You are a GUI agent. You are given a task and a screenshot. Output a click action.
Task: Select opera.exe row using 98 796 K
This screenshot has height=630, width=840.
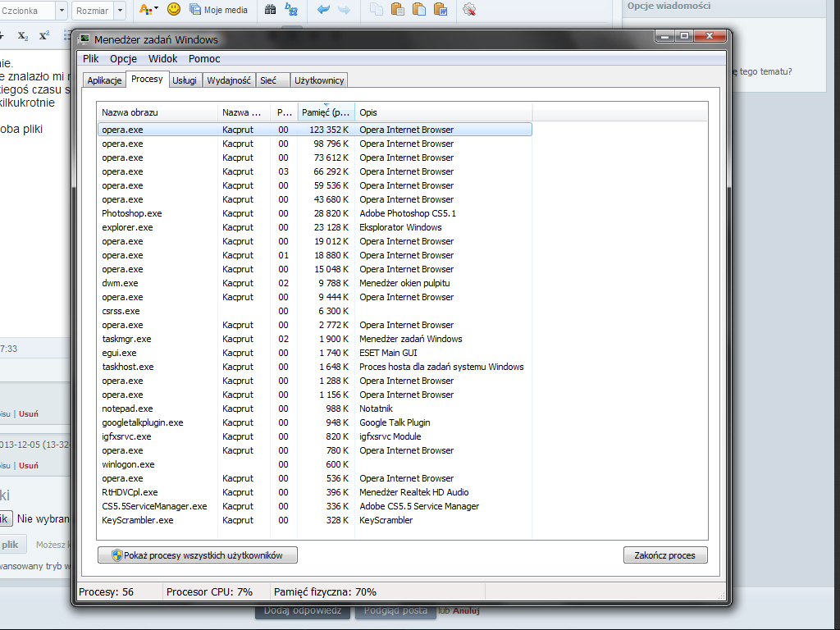point(315,144)
